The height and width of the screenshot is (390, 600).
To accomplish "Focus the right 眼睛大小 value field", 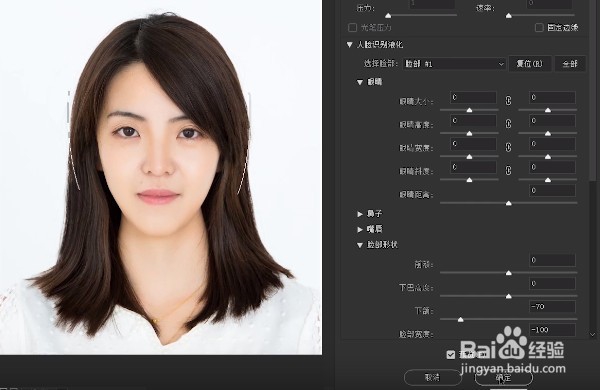I will 552,98.
